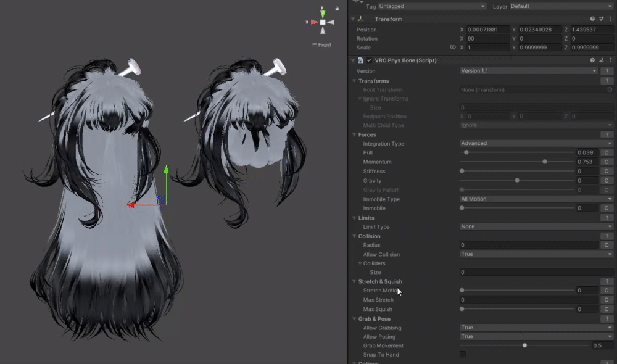Open Immobile Type dropdown showing All Motion

(x=536, y=199)
